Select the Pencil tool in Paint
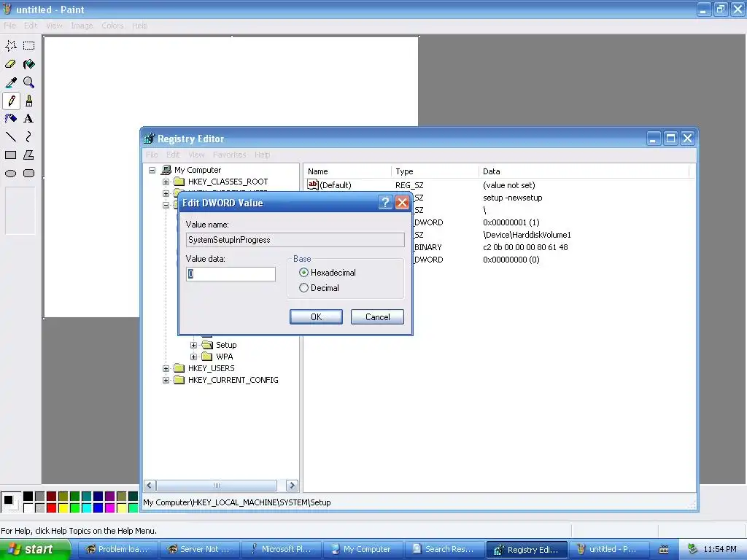 [11, 101]
